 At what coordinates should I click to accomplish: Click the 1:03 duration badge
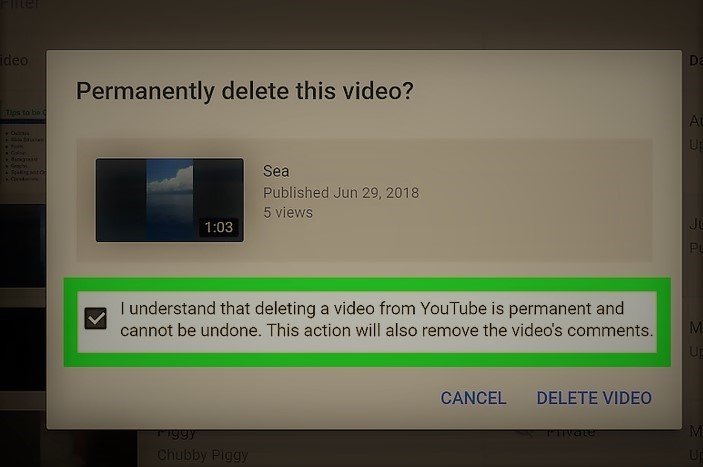coord(218,227)
